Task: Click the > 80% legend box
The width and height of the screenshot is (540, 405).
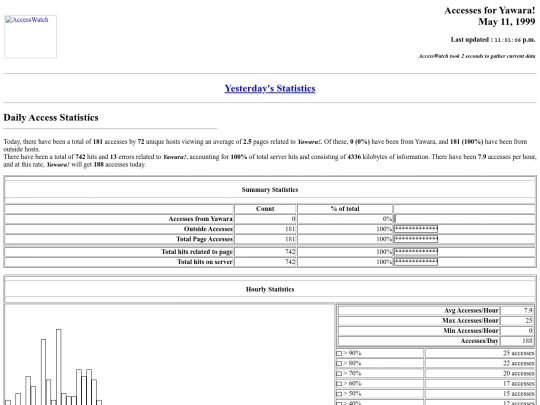Action: pyautogui.click(x=339, y=363)
